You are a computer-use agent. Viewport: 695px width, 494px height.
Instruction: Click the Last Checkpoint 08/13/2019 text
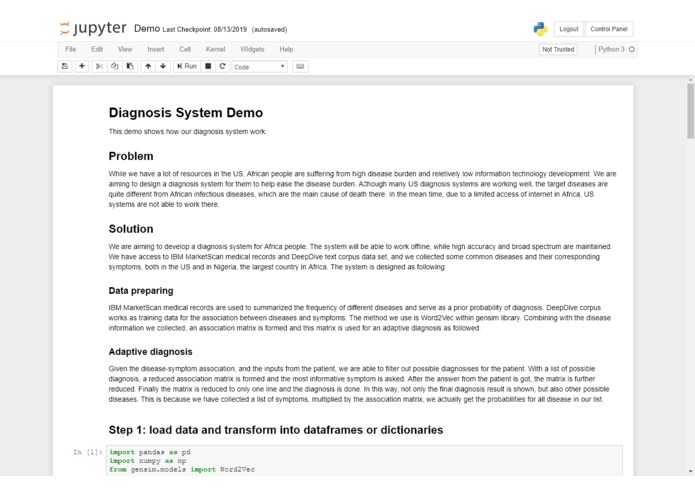205,29
